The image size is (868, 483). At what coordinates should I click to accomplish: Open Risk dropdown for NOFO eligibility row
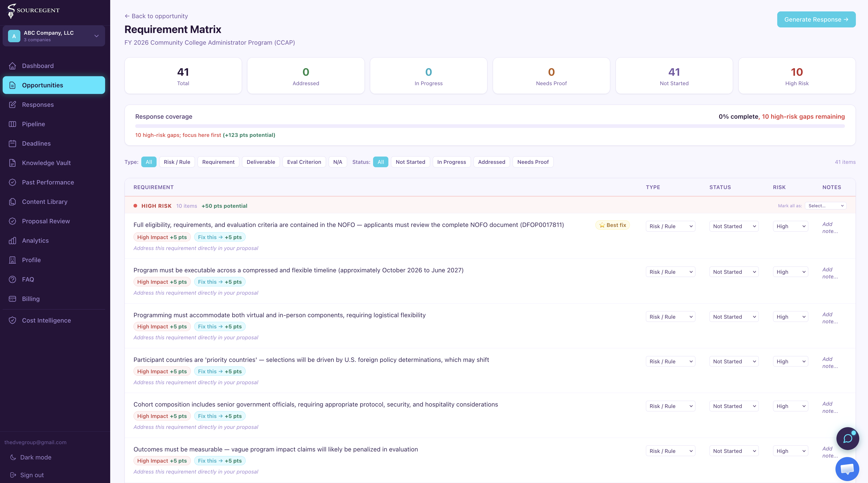coord(791,226)
